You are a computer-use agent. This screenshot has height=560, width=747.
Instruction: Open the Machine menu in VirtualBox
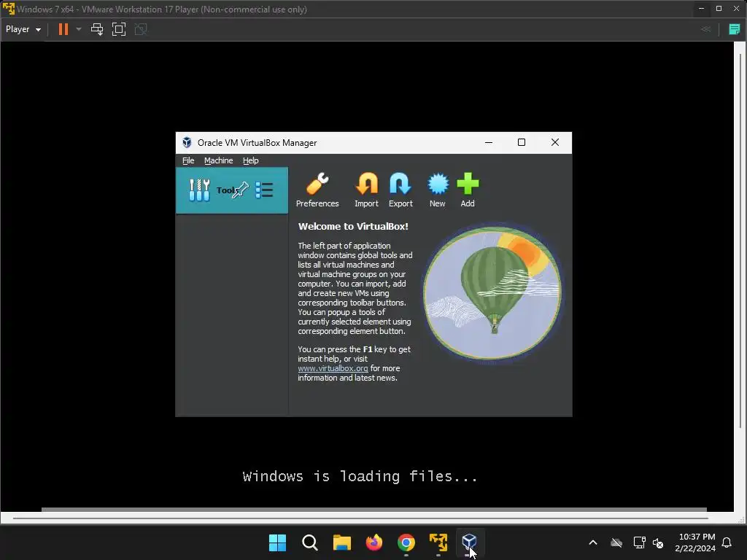coord(219,160)
